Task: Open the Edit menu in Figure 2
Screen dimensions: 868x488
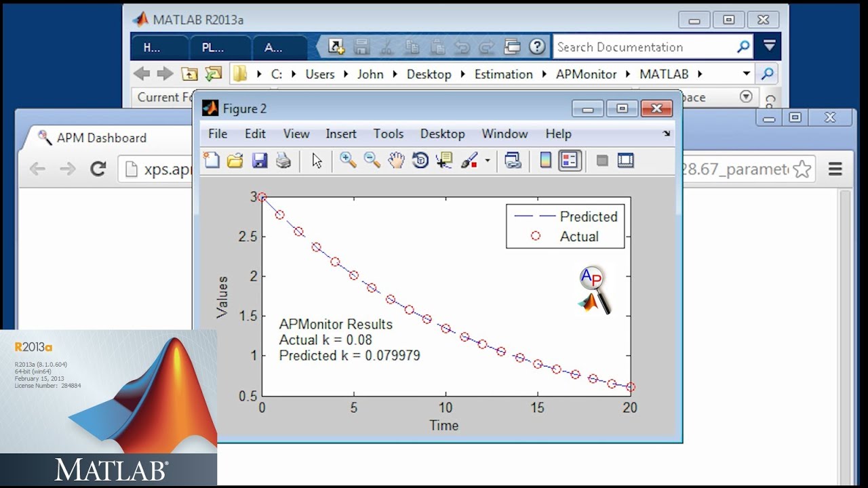Action: click(255, 134)
